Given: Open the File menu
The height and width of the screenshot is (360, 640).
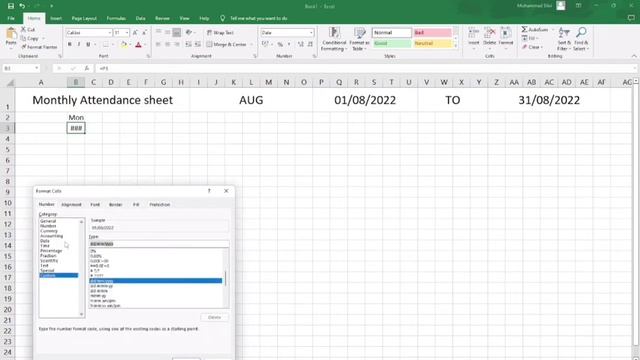Looking at the screenshot, I should tap(11, 18).
